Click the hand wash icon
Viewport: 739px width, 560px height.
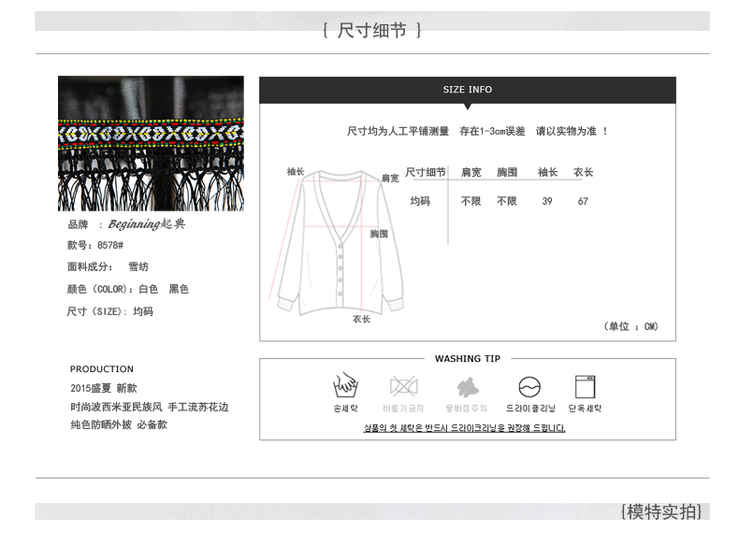345,386
